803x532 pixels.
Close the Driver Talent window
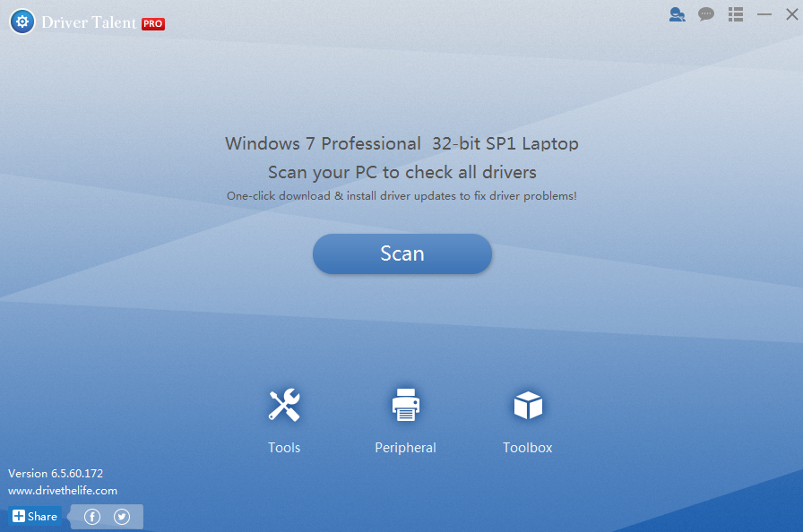click(791, 14)
